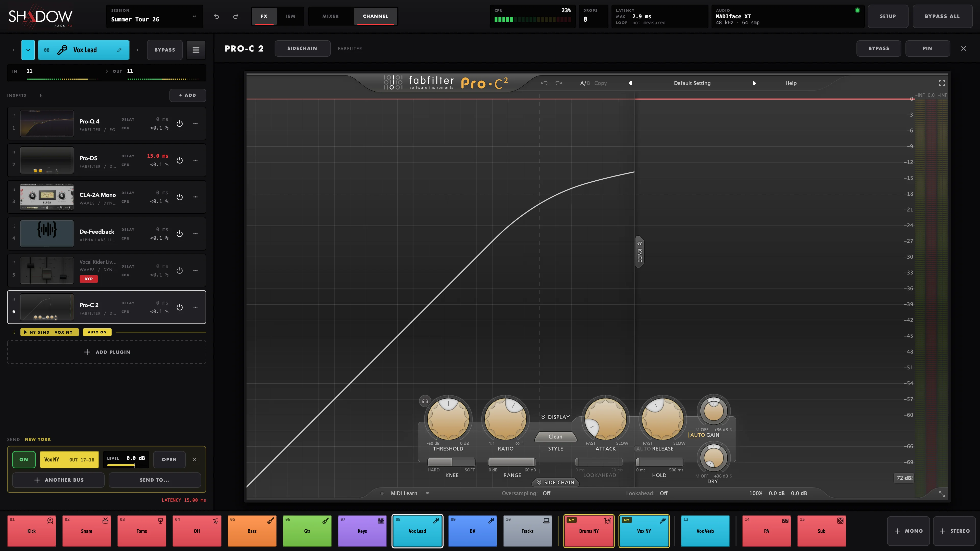Switch to the CHANNEL tab
Image resolution: width=980 pixels, height=551 pixels.
[375, 16]
